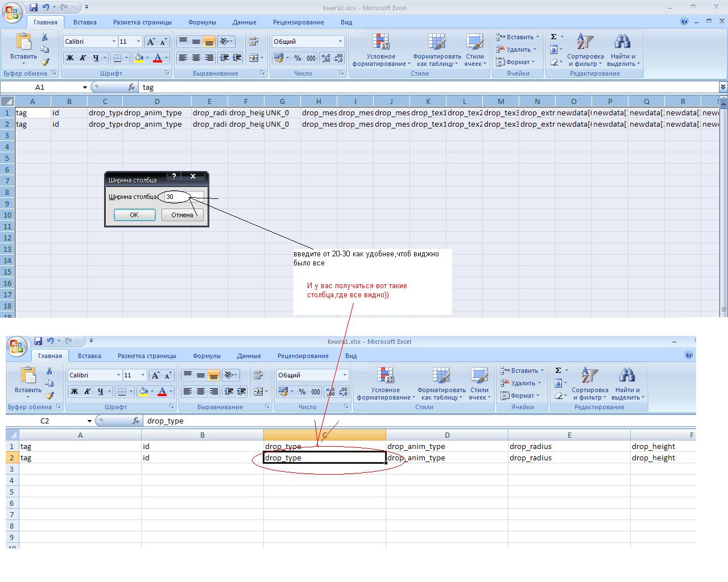The height and width of the screenshot is (582, 728).
Task: Open the Рецензирование tab in the lower window
Action: pos(303,356)
